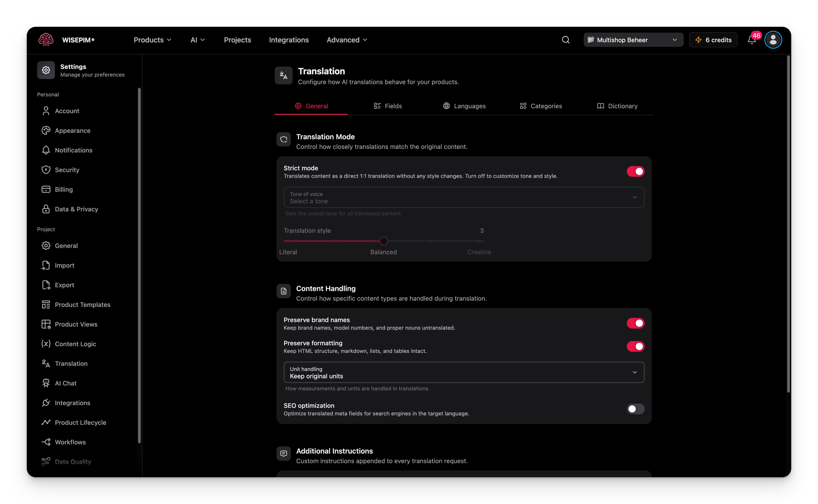Enable SEO optimization switch

[635, 409]
